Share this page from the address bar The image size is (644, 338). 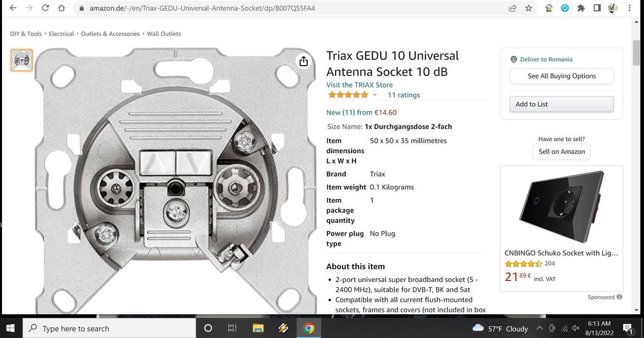[x=512, y=8]
